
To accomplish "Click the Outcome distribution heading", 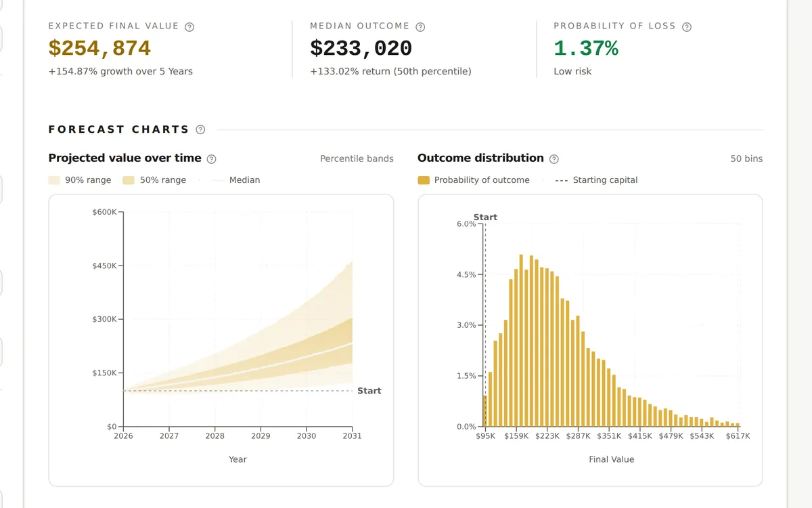I will click(480, 158).
